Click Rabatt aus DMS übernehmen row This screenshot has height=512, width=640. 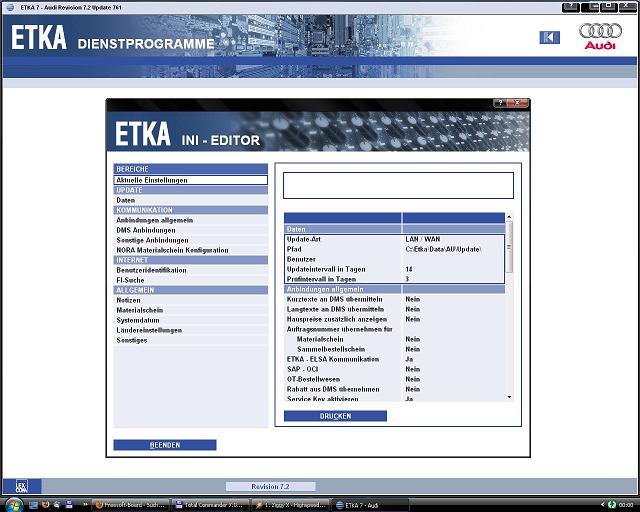[394, 389]
